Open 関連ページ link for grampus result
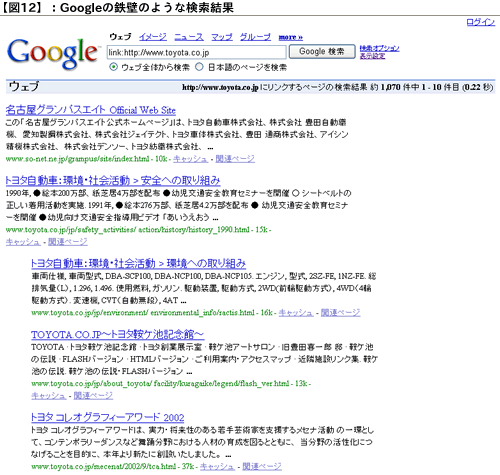Image resolution: width=500 pixels, height=475 pixels. (x=235, y=159)
